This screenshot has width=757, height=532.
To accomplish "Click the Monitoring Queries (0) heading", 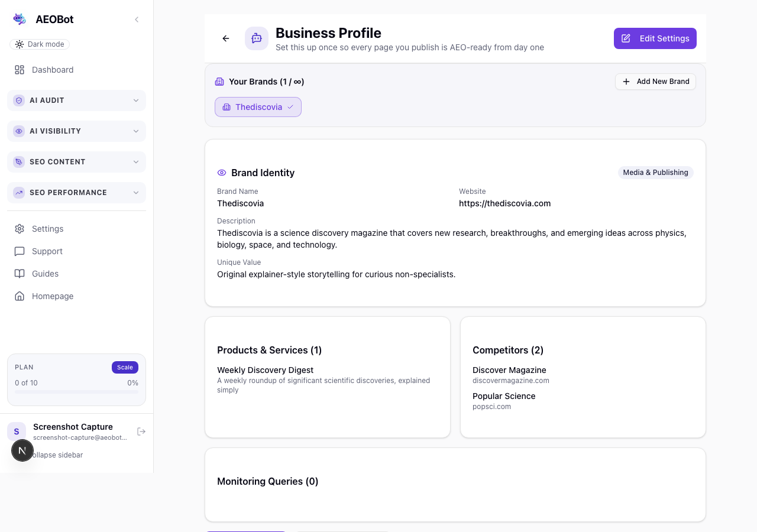I will click(x=268, y=481).
